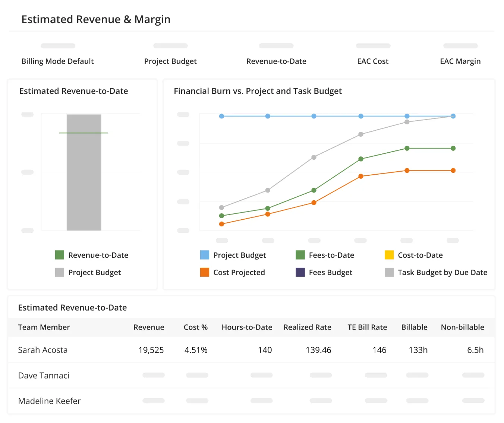Image resolution: width=504 pixels, height=423 pixels.
Task: Select the EAC Cost summary label
Action: (x=373, y=61)
